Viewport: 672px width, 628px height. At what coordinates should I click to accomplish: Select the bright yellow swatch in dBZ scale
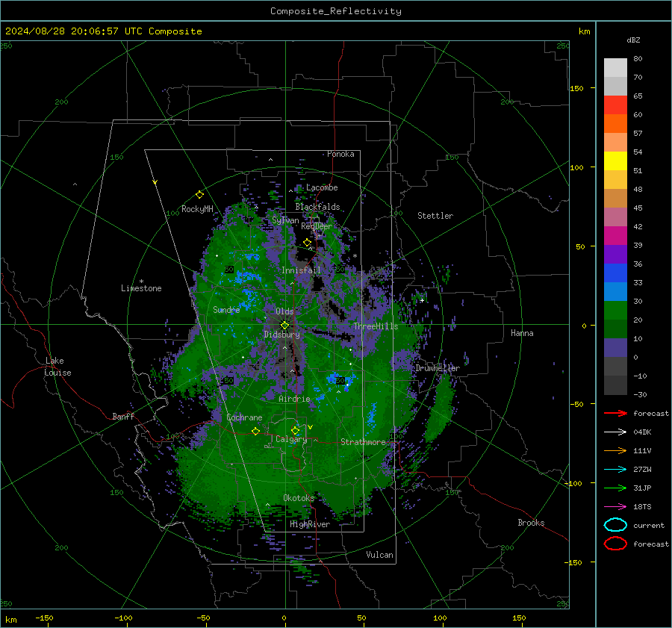[615, 161]
